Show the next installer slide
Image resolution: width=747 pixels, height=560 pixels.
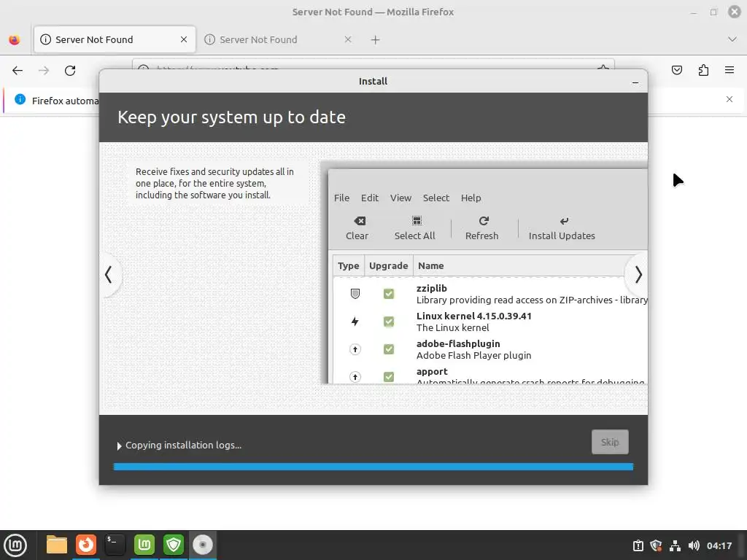[x=638, y=274]
